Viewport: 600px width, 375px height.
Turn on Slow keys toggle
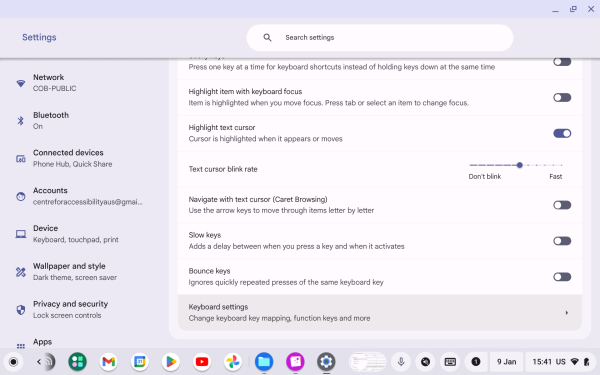[x=562, y=241]
